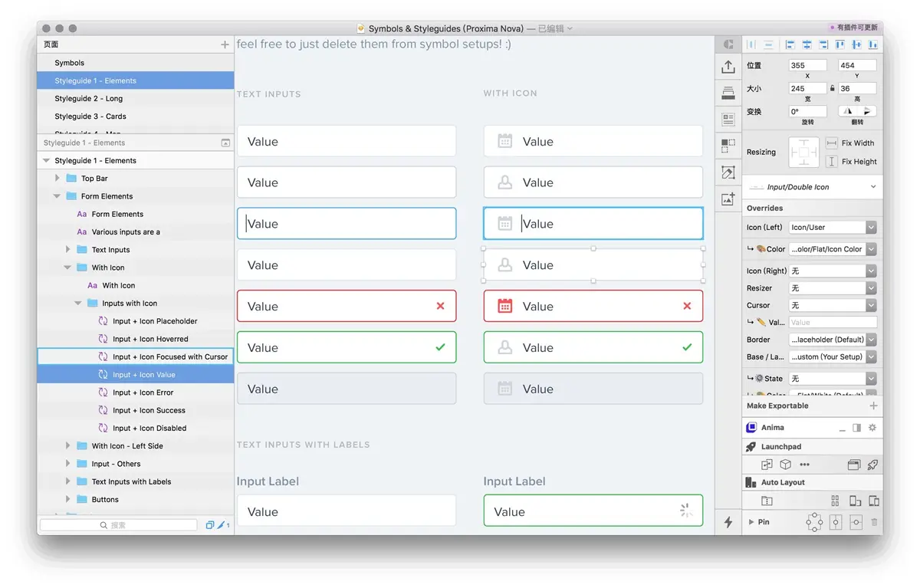The height and width of the screenshot is (588, 920).
Task: Select Input + Icon Placeholder layer
Action: tap(135, 321)
